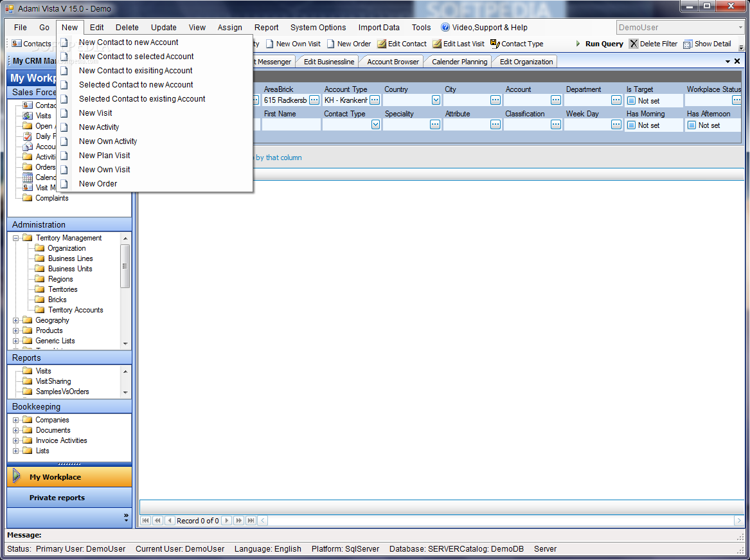
Task: Switch to the Account Browser tab
Action: tap(393, 62)
